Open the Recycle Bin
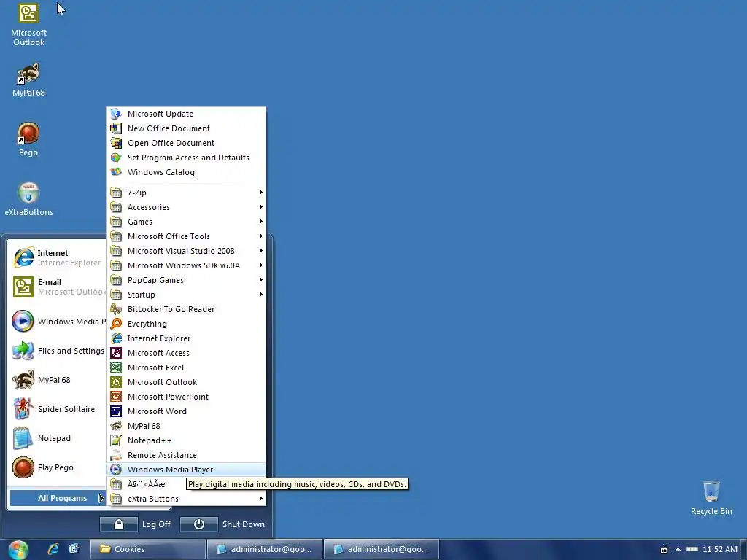This screenshot has height=560, width=747. coord(711,497)
